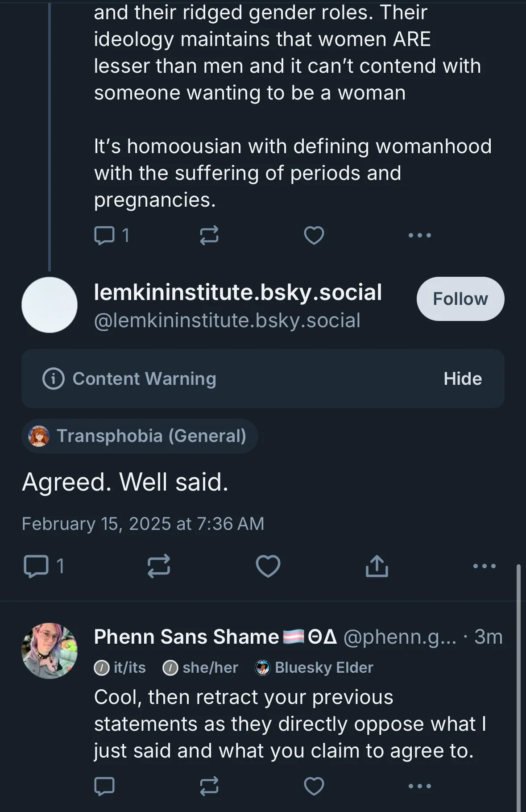This screenshot has height=812, width=526.
Task: Reply to the "Agreed. Well said." post
Action: (x=36, y=566)
